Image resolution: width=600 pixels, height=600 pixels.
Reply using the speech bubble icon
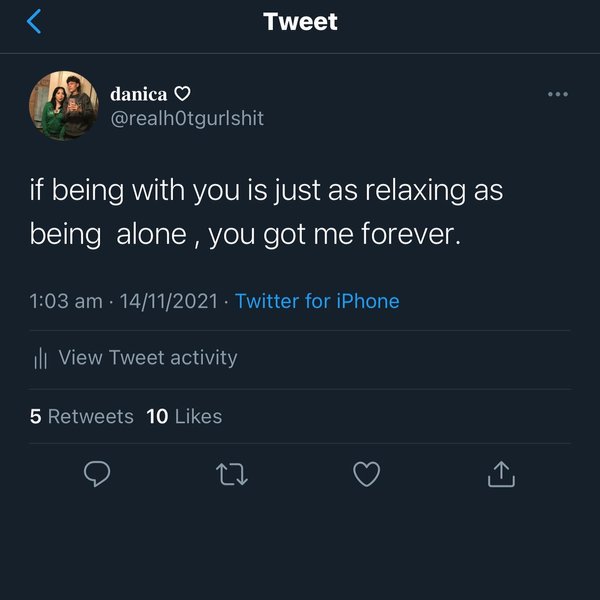point(97,474)
